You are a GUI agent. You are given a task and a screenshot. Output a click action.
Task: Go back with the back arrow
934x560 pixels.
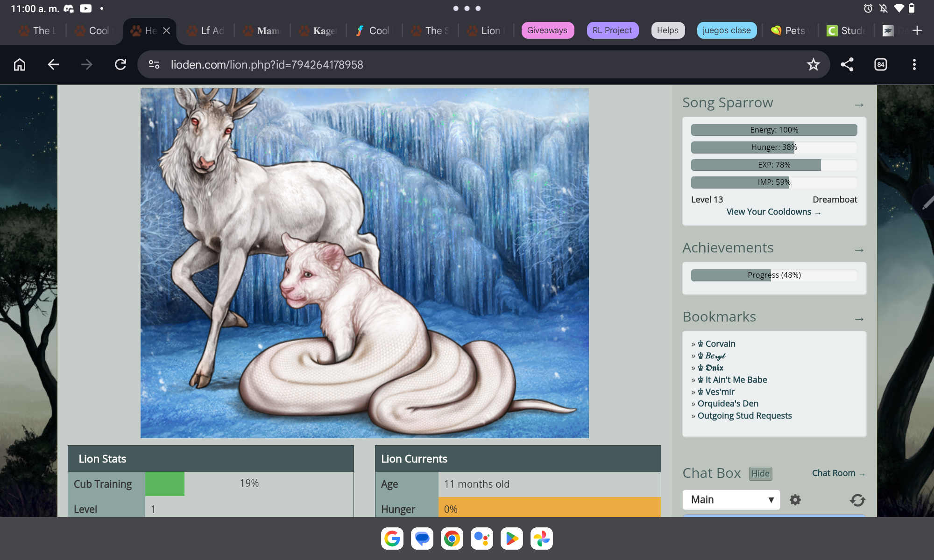click(x=53, y=64)
